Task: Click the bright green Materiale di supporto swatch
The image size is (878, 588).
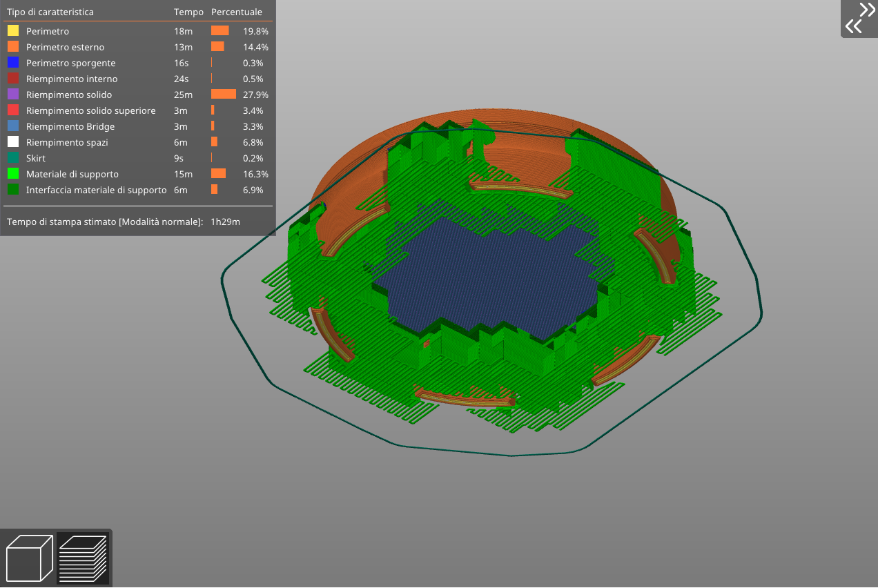Action: 13,174
